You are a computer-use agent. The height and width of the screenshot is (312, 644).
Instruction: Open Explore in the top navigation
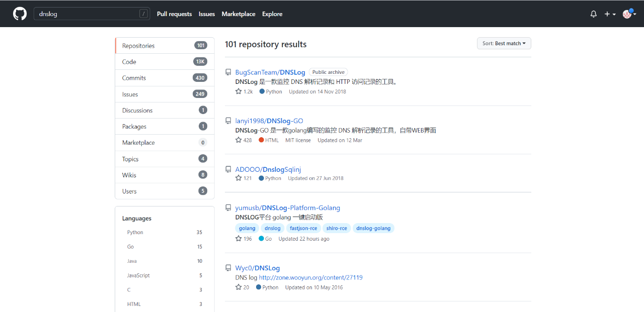pos(272,14)
